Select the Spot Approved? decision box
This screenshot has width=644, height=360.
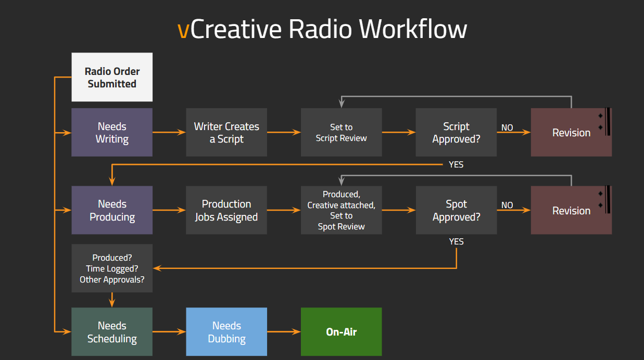pos(456,210)
